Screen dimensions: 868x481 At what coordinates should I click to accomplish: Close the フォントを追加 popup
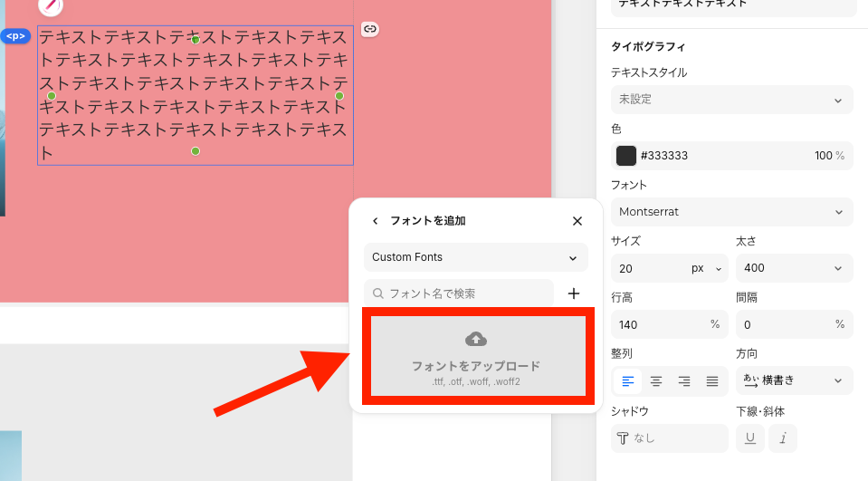click(577, 221)
